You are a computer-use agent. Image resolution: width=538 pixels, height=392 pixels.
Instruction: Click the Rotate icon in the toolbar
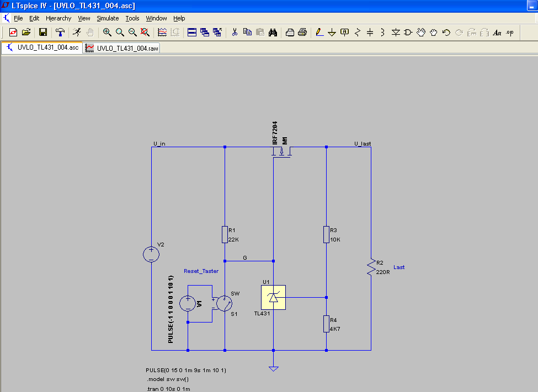[472, 32]
